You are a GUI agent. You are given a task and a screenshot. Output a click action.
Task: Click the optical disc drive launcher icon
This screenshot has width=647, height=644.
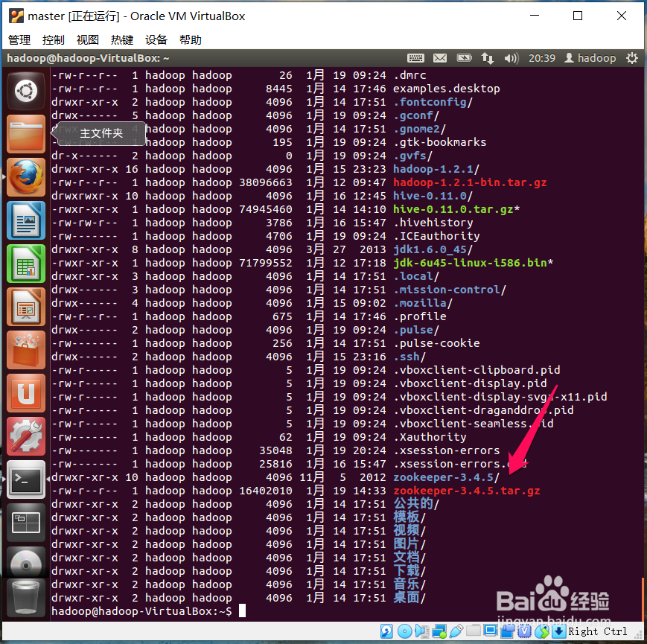click(26, 563)
